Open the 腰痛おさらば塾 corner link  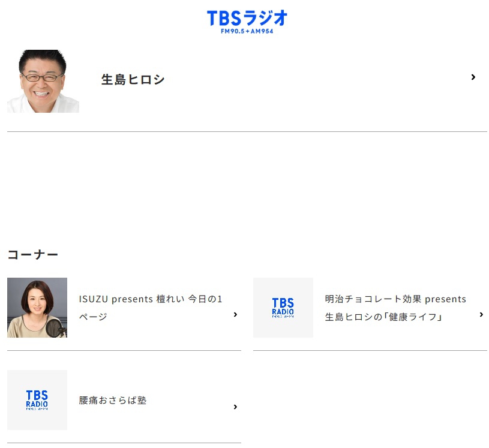113,400
